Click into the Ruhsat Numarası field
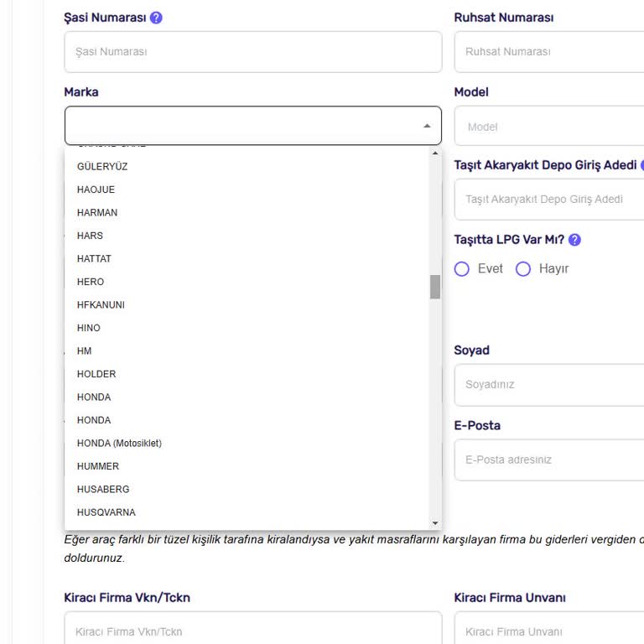 (549, 52)
